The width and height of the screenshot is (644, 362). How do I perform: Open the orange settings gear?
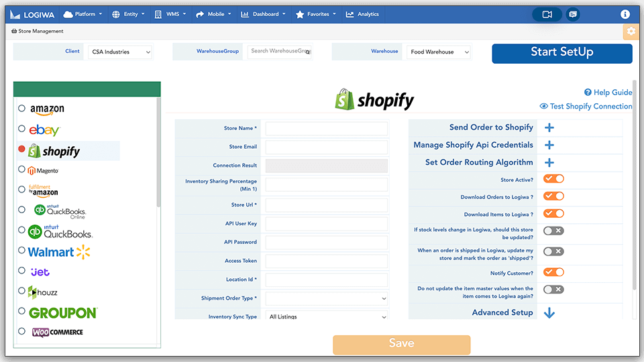(631, 32)
